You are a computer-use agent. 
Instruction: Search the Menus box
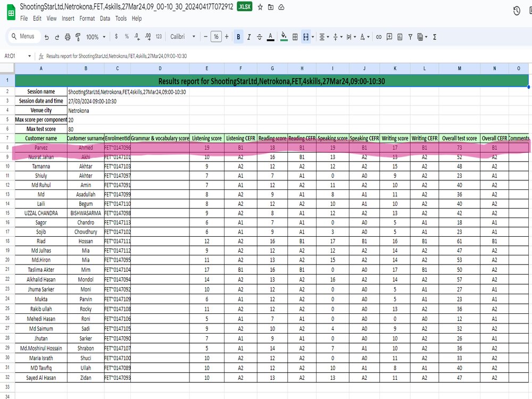pos(24,36)
